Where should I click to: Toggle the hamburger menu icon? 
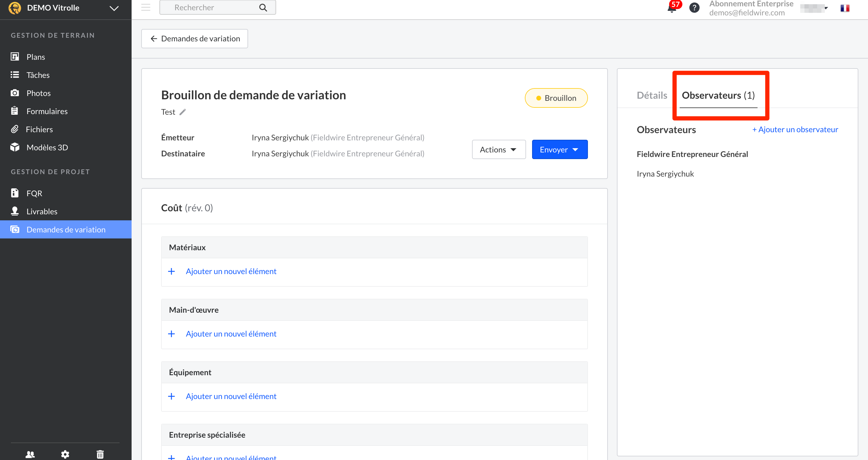point(145,7)
